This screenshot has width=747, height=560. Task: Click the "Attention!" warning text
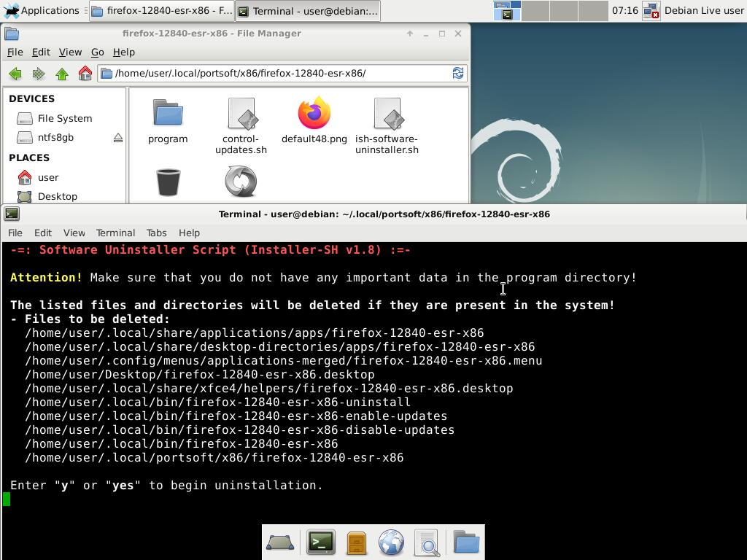coord(46,277)
